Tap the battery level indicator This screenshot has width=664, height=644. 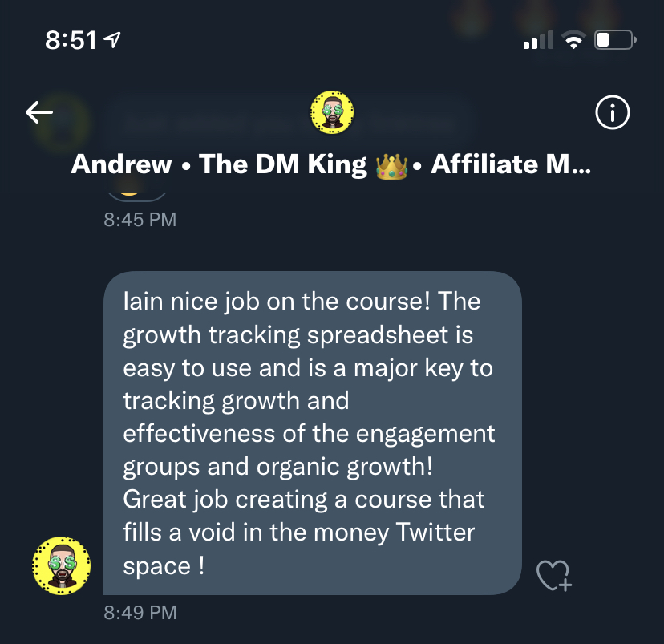click(615, 40)
